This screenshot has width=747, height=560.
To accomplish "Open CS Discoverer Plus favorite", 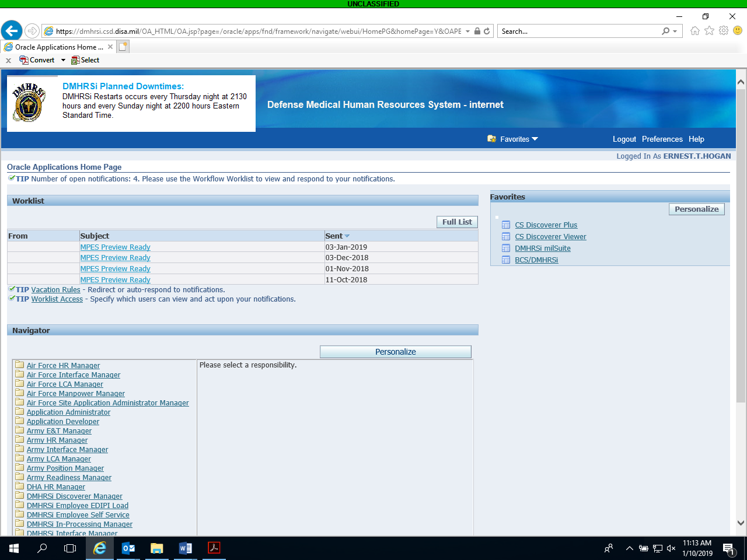I will (546, 225).
